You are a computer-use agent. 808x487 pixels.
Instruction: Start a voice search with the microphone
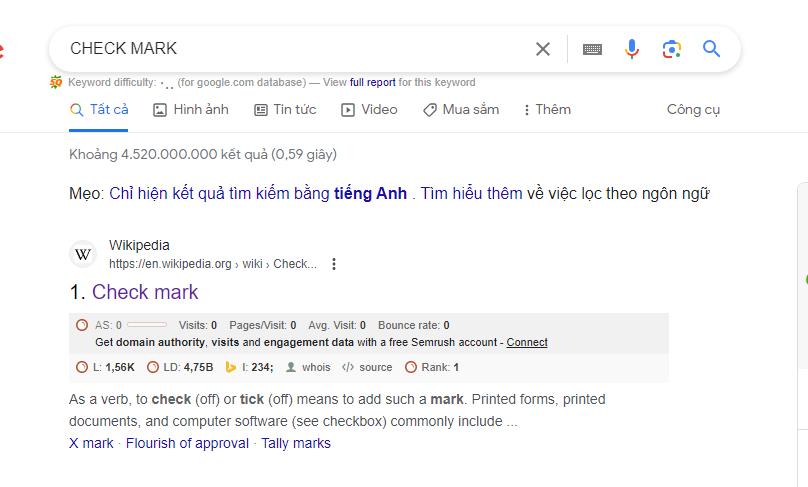pyautogui.click(x=632, y=49)
